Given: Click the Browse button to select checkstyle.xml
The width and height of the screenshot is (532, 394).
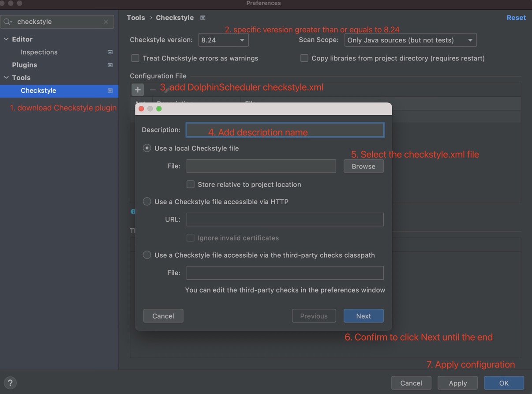Looking at the screenshot, I should (363, 166).
